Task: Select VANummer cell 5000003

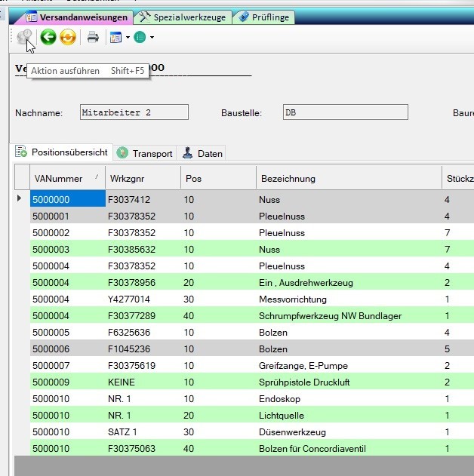Action: [68, 249]
